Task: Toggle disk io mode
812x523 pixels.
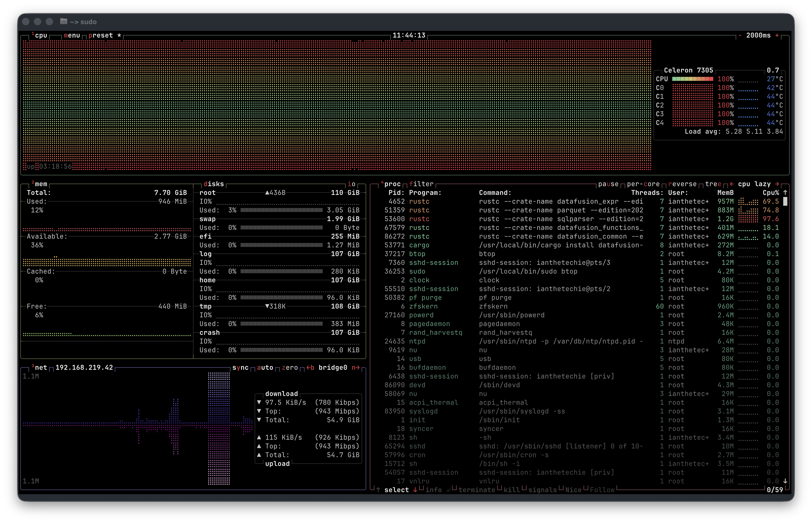Action: (352, 184)
